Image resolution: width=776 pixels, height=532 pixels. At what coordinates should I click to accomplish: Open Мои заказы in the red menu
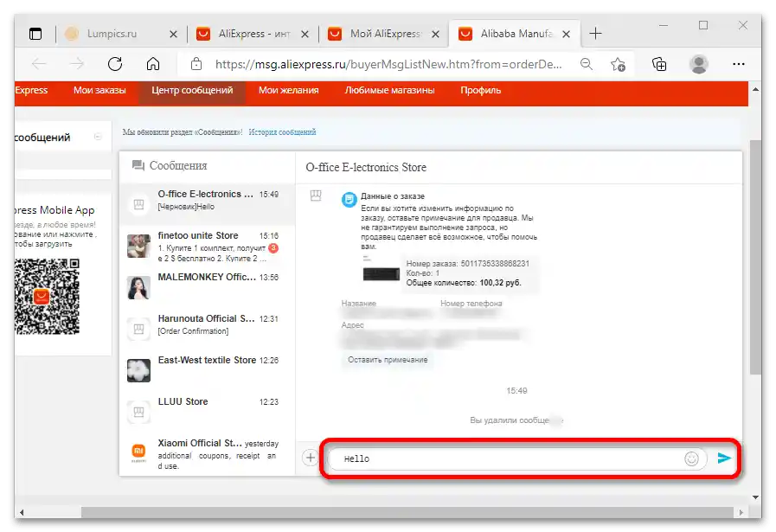[x=99, y=91]
